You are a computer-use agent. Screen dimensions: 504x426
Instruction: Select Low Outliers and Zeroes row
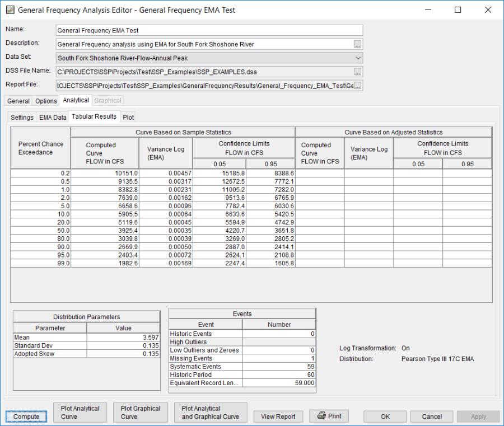click(242, 350)
